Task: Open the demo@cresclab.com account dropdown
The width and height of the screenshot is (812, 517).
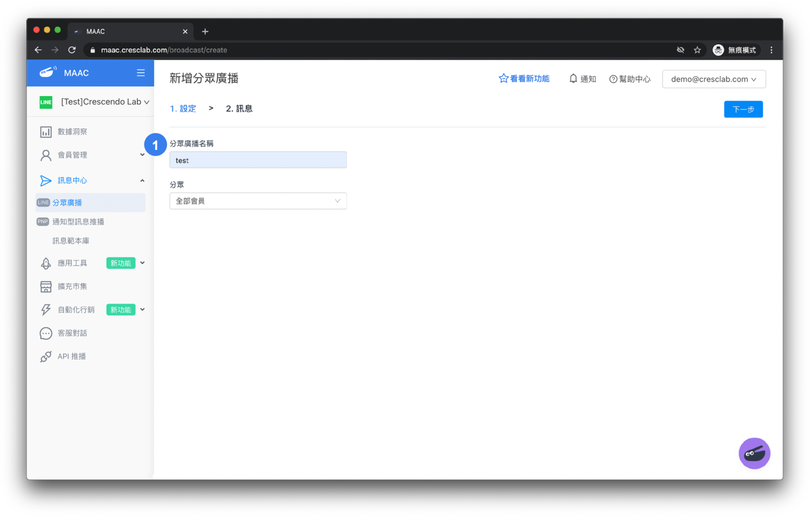Action: pos(714,79)
